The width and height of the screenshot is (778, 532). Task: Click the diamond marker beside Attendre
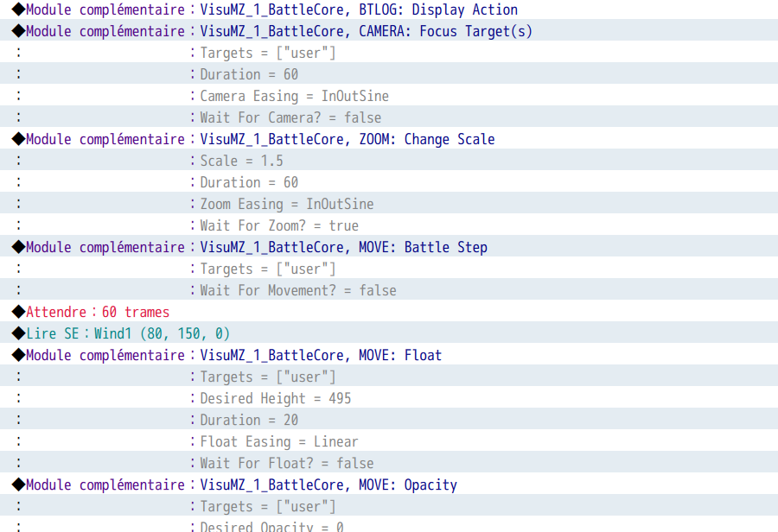coord(18,312)
